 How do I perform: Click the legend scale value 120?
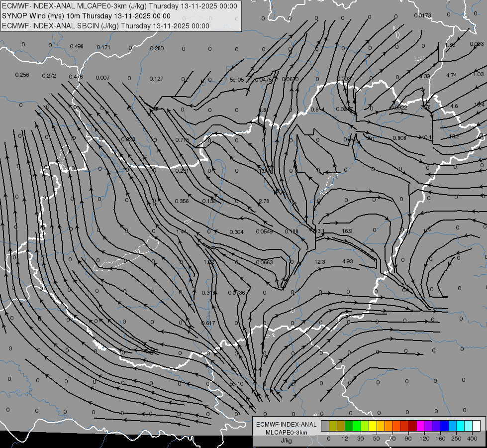click(425, 439)
